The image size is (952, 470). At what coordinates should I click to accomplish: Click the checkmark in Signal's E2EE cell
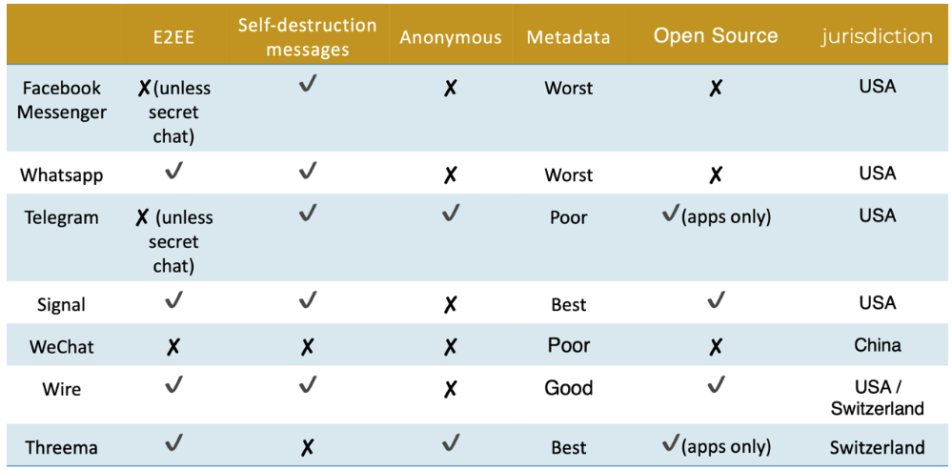(174, 300)
